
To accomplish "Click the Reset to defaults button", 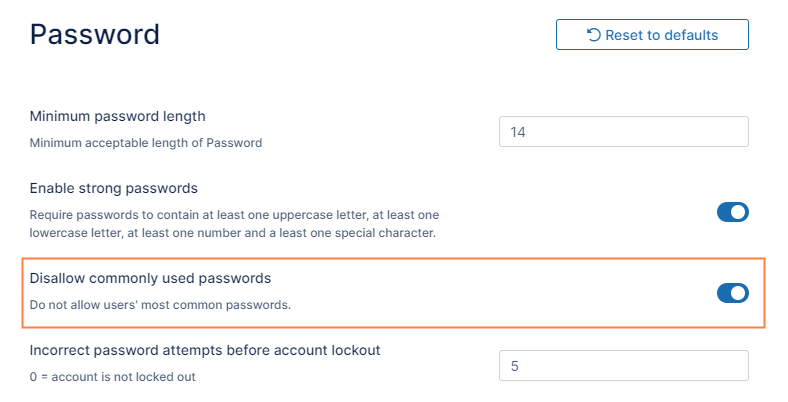I will [652, 34].
